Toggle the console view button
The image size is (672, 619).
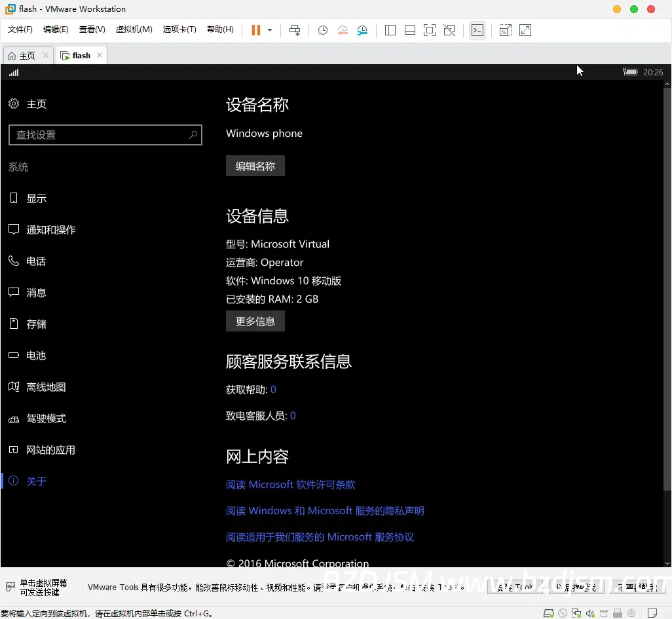coord(477,30)
